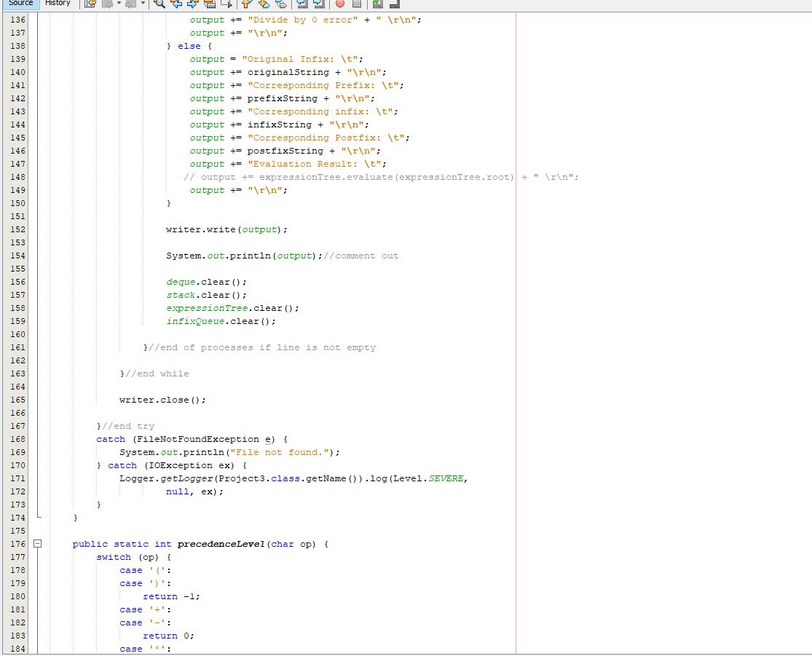Click the originalString variable on line 140
The width and height of the screenshot is (812, 656).
pyautogui.click(x=288, y=73)
